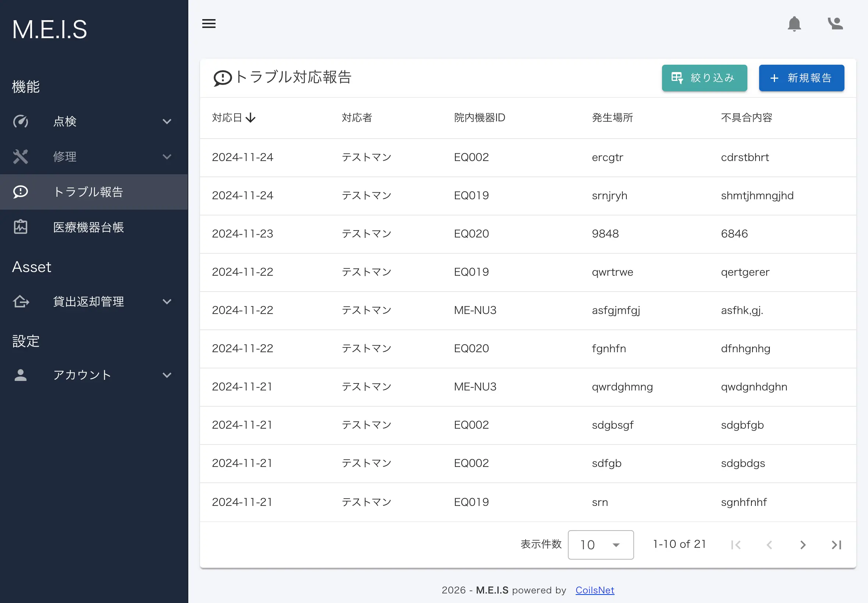Viewport: 868px width, 603px height.
Task: Click the 1-10 of 21 pagination text
Action: click(679, 544)
